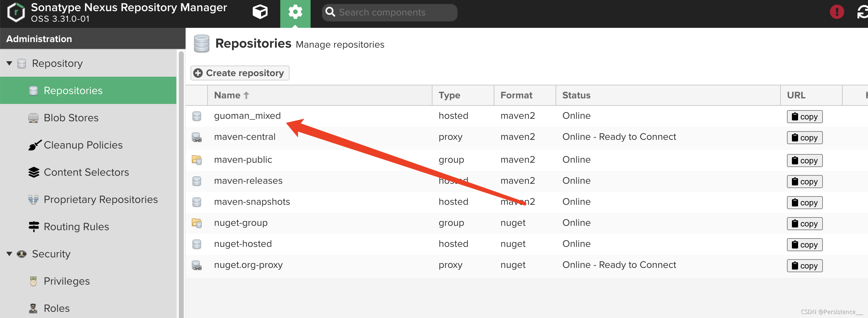Open Privileges in the sidebar
The image size is (868, 318).
(88, 281)
